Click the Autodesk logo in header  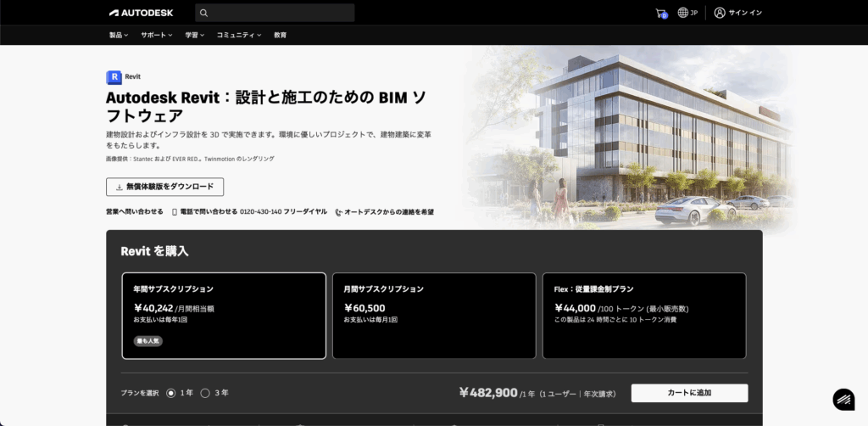click(x=141, y=13)
